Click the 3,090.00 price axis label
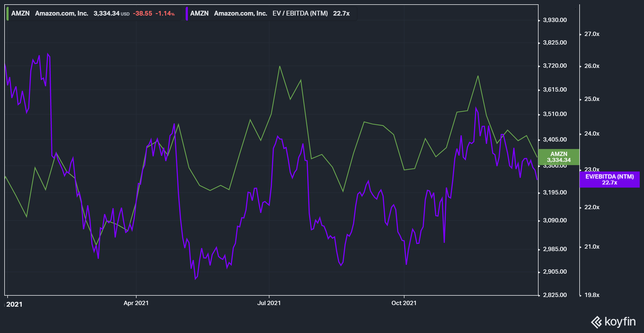 tap(555, 220)
